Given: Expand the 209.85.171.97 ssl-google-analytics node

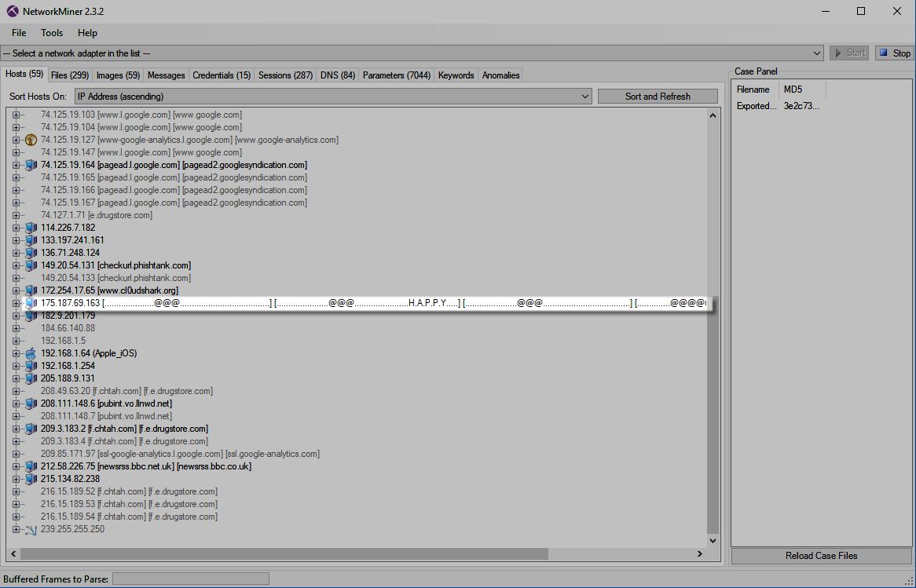Looking at the screenshot, I should point(16,454).
